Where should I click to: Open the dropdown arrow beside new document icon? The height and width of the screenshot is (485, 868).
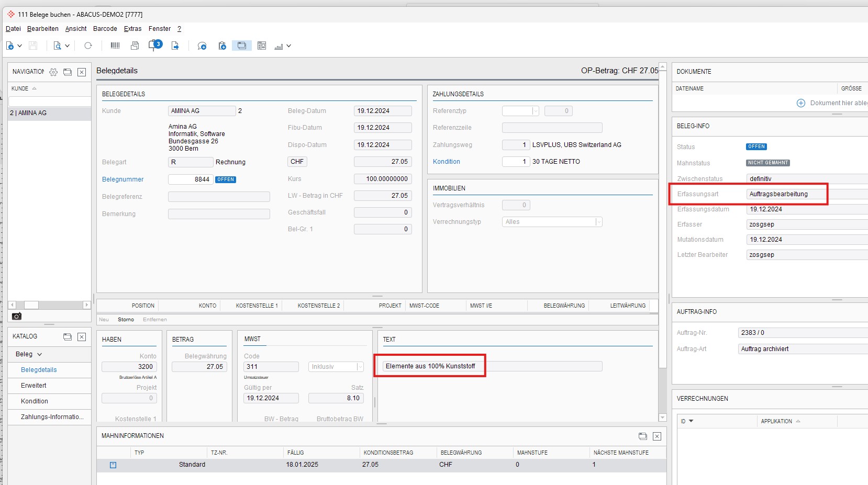coord(20,46)
